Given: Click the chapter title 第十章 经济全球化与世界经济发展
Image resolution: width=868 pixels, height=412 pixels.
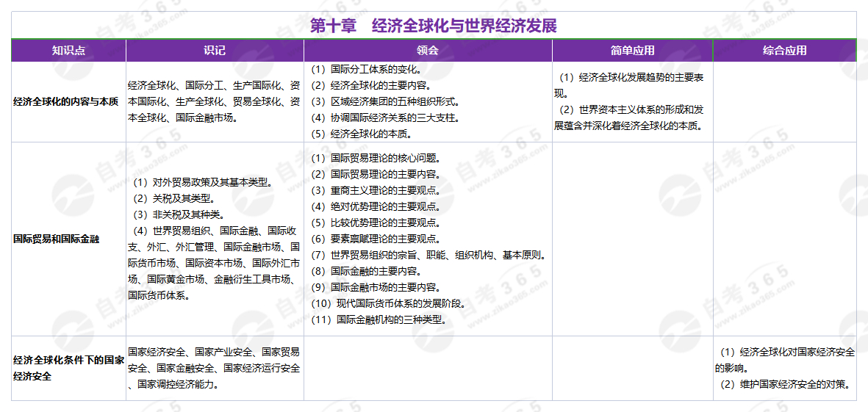Looking at the screenshot, I should pyautogui.click(x=434, y=26).
